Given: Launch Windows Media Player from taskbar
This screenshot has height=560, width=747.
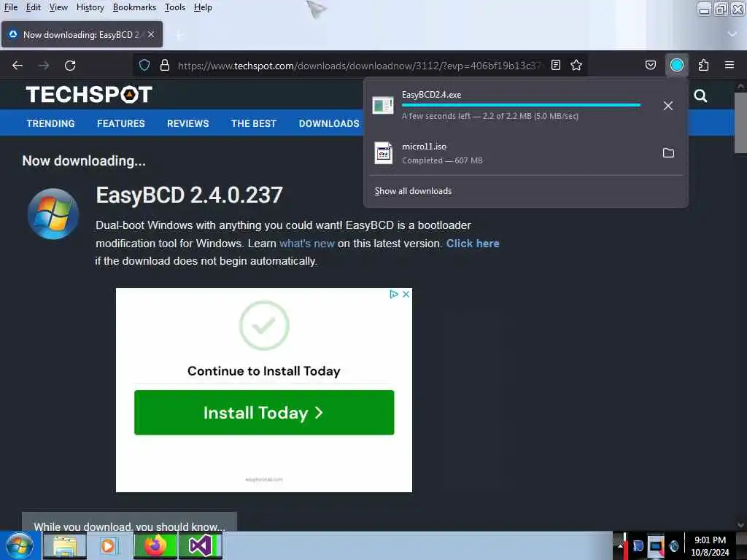Looking at the screenshot, I should 108,545.
